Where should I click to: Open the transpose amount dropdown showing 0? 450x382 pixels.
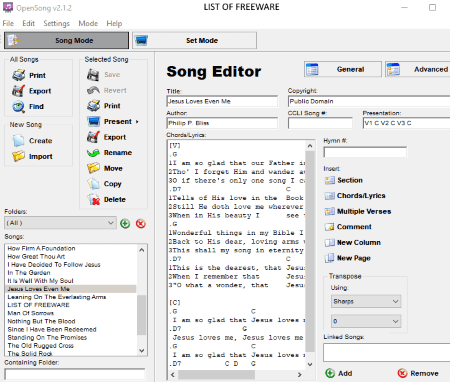[x=366, y=321]
